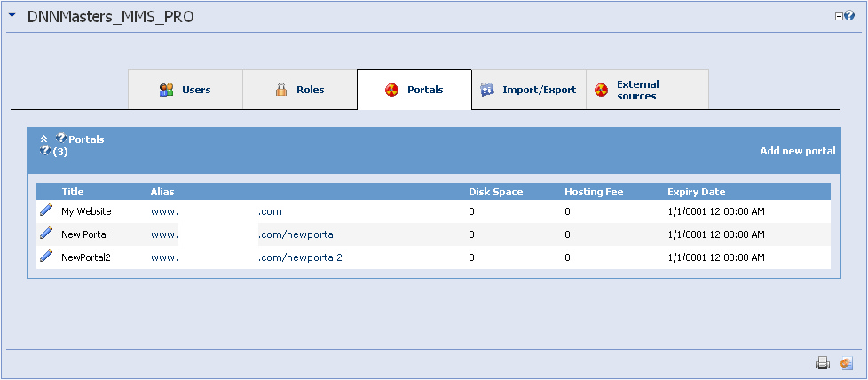Image resolution: width=868 pixels, height=380 pixels.
Task: Click expiry date of My Website row
Action: tap(716, 211)
